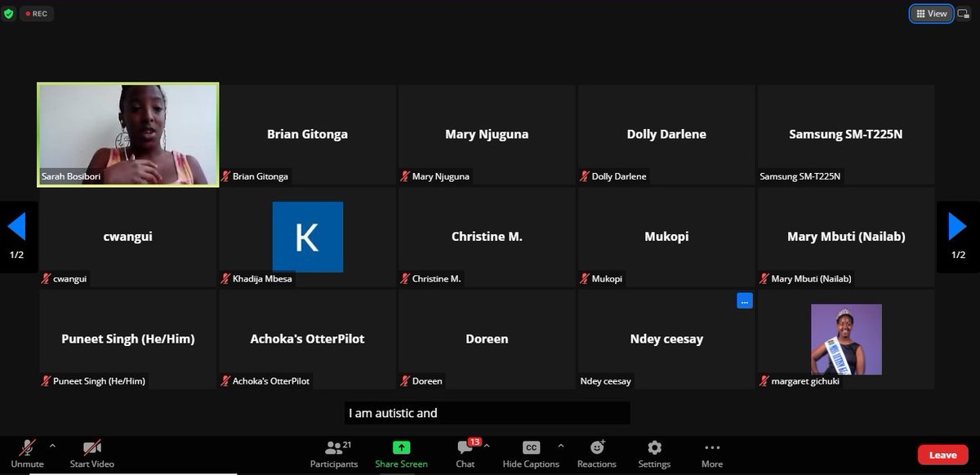This screenshot has height=475, width=980.
Task: Select Sarah Bosibori's video tile
Action: tap(128, 135)
